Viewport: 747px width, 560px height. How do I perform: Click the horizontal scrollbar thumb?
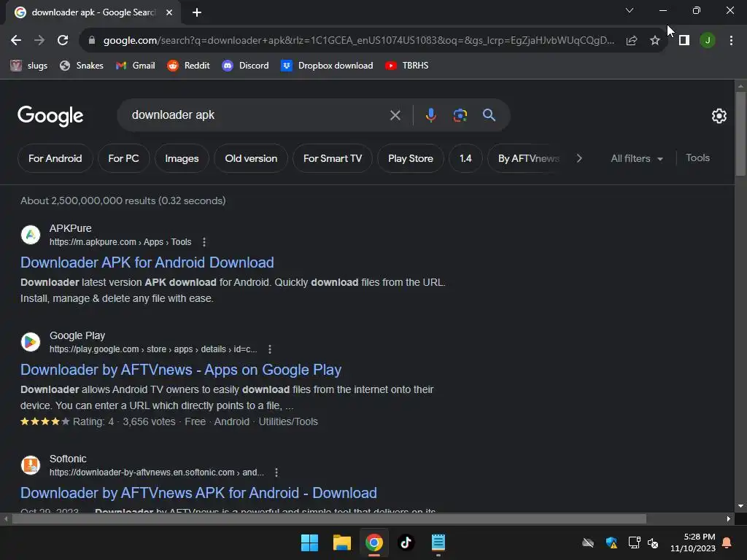329,519
